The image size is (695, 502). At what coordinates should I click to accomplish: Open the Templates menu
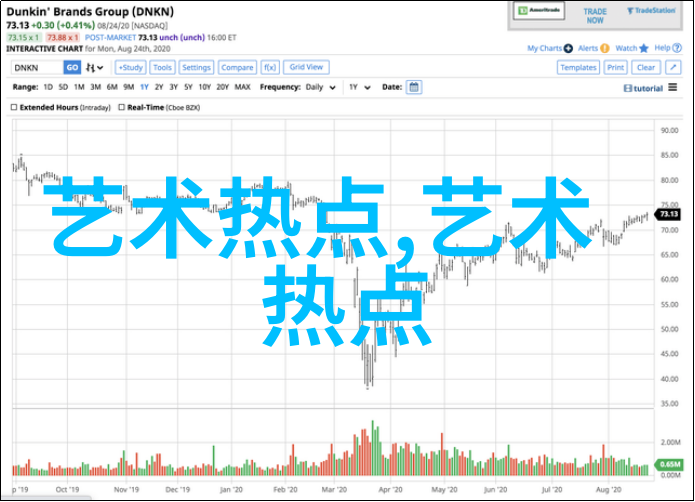[578, 68]
